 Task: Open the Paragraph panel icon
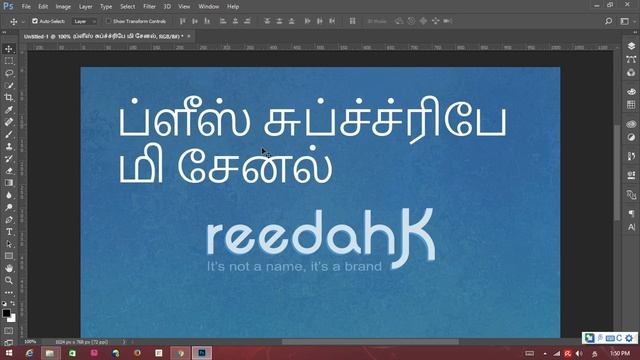[631, 213]
